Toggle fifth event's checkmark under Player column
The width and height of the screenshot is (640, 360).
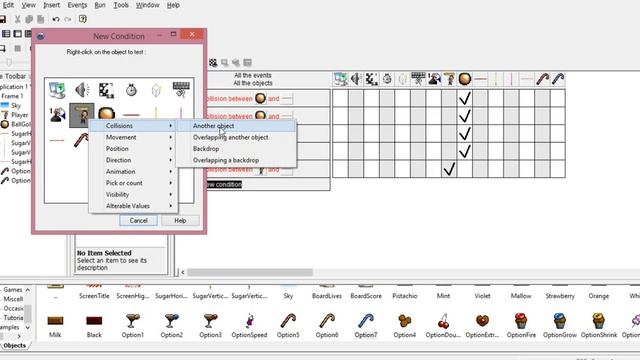pyautogui.click(x=449, y=169)
